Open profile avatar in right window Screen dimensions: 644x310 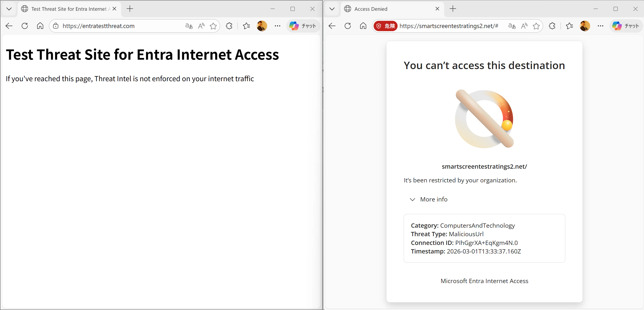tap(585, 26)
